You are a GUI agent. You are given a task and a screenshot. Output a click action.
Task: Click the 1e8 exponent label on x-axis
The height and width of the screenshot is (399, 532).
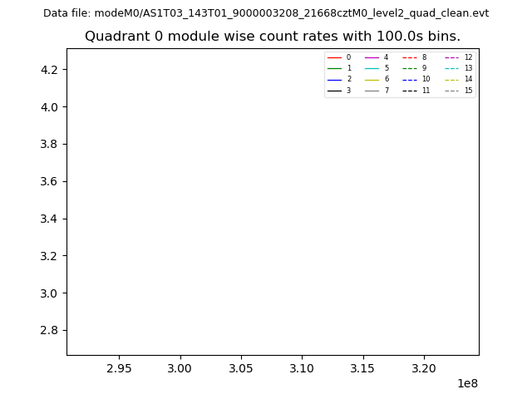(x=465, y=383)
